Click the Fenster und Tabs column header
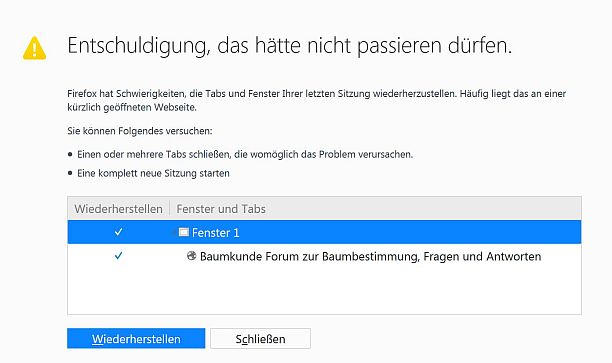The height and width of the screenshot is (363, 612). tap(221, 209)
